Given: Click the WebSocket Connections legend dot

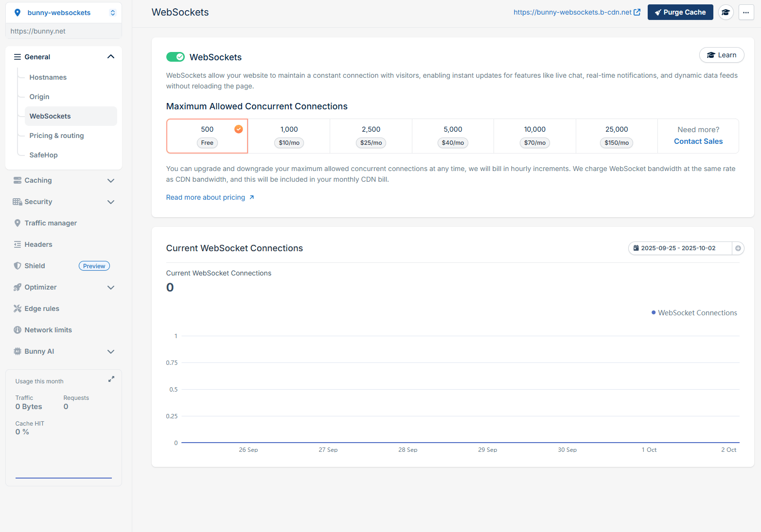Looking at the screenshot, I should tap(654, 312).
